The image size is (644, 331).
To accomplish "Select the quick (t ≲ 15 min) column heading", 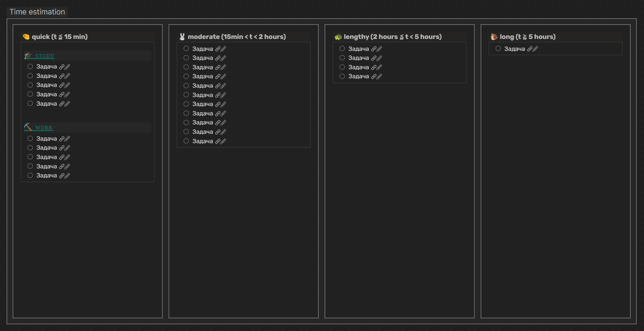I will tap(59, 37).
